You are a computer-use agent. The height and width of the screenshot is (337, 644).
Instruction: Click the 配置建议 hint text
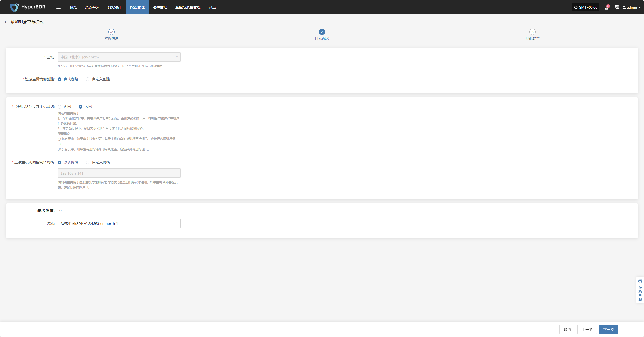pyautogui.click(x=64, y=134)
